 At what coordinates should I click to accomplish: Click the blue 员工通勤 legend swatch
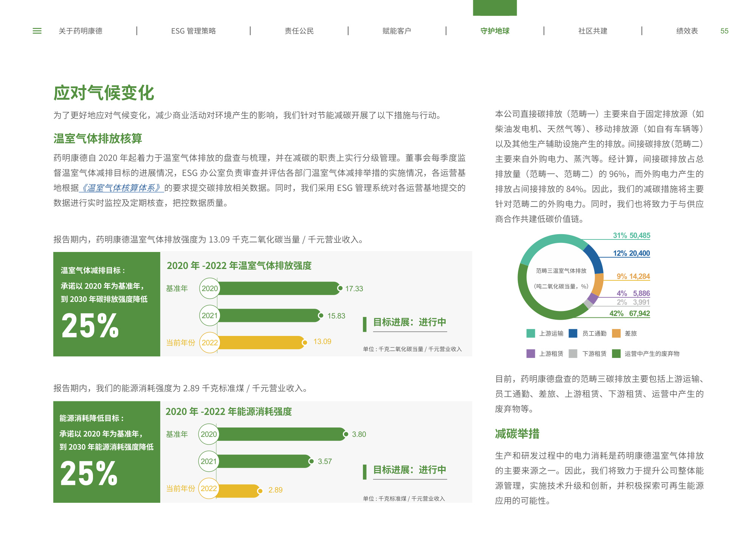pos(573,333)
